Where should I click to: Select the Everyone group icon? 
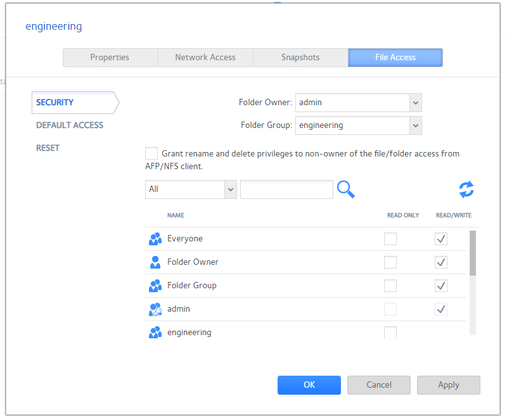click(x=155, y=239)
